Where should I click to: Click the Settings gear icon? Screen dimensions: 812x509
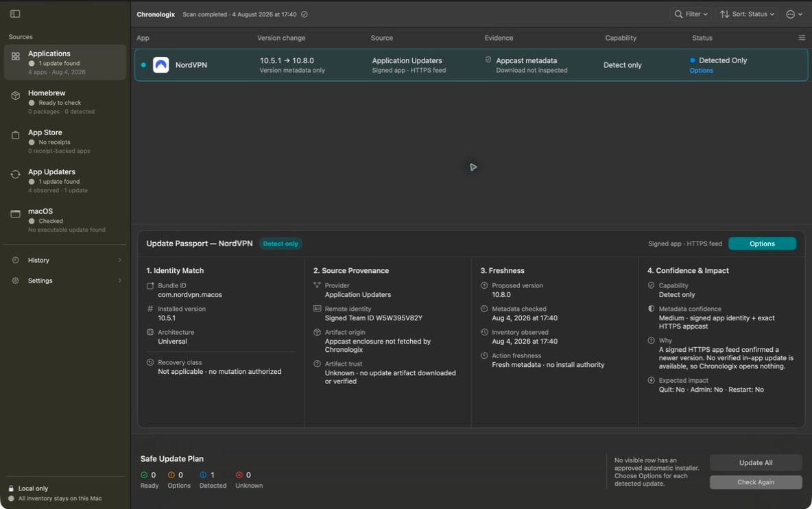pyautogui.click(x=16, y=281)
